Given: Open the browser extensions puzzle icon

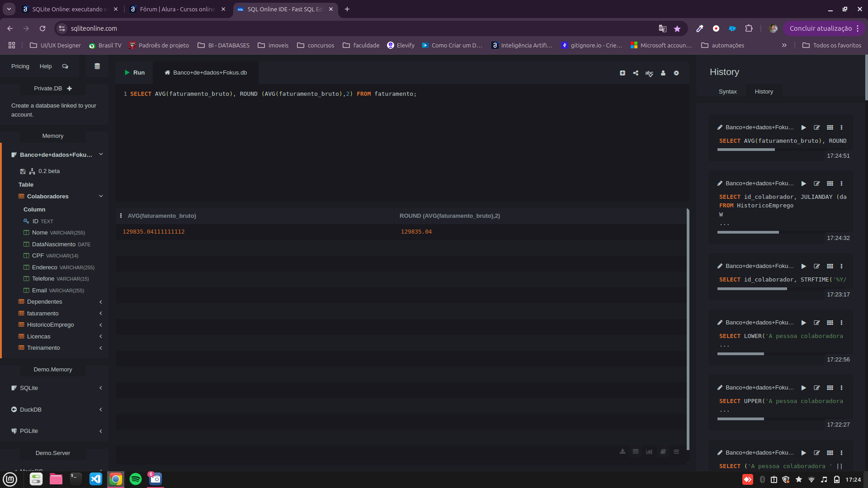Looking at the screenshot, I should [x=749, y=28].
